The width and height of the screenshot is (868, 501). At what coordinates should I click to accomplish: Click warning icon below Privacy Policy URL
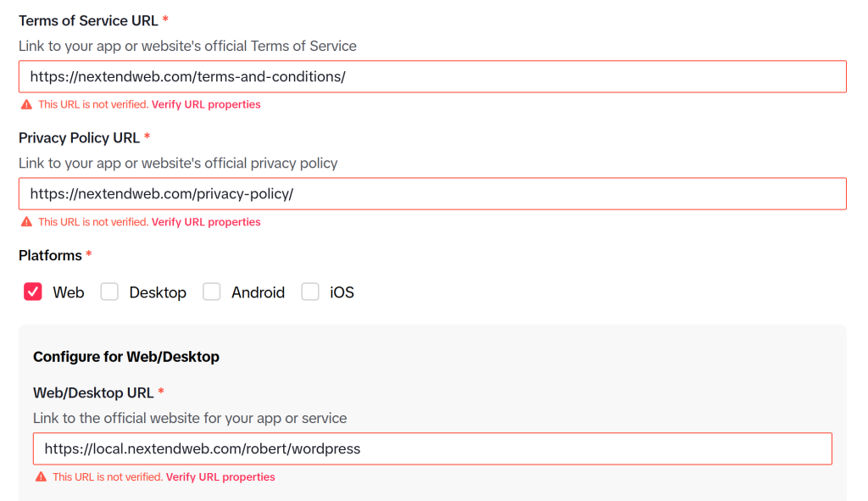tap(27, 222)
